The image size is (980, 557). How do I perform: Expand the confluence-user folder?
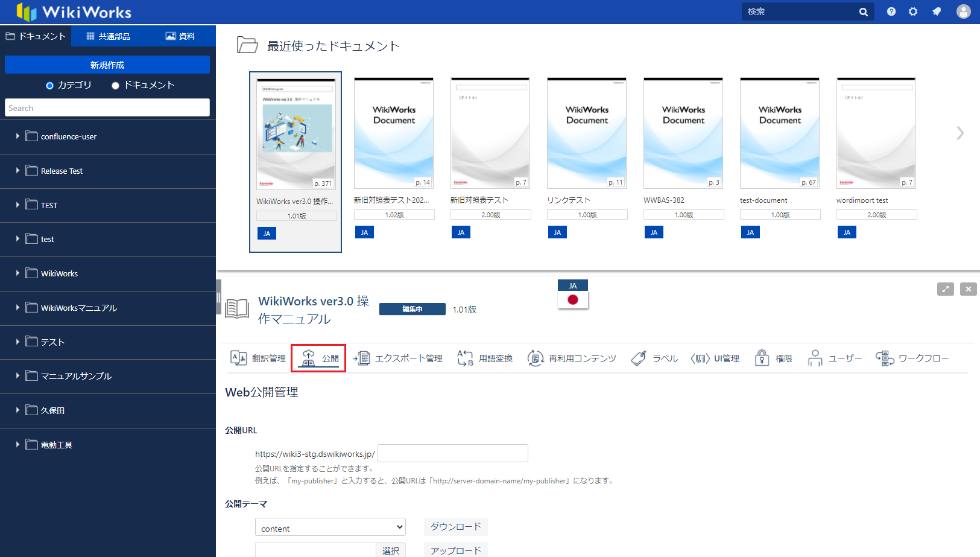coord(17,136)
